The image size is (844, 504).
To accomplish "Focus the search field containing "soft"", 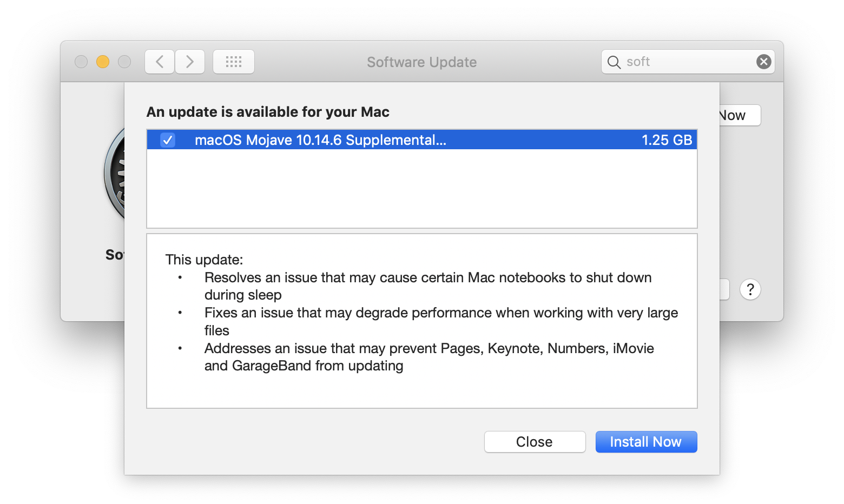I will tap(687, 62).
